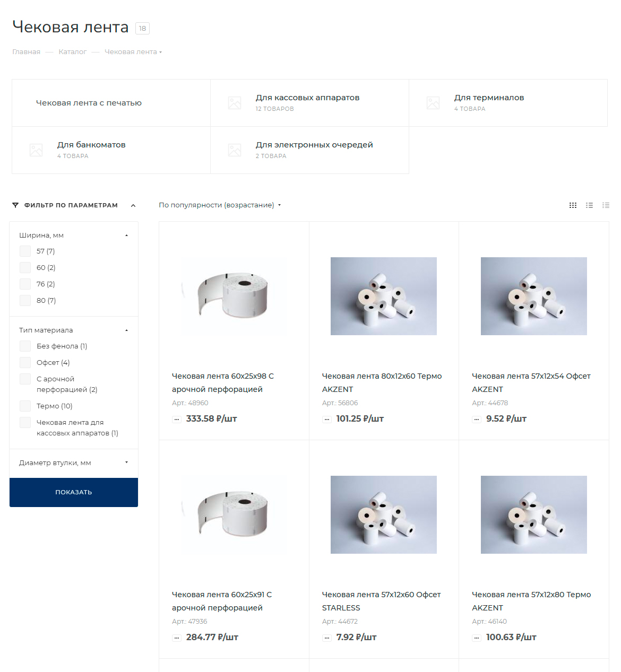Switch to compact table view icon

(606, 205)
